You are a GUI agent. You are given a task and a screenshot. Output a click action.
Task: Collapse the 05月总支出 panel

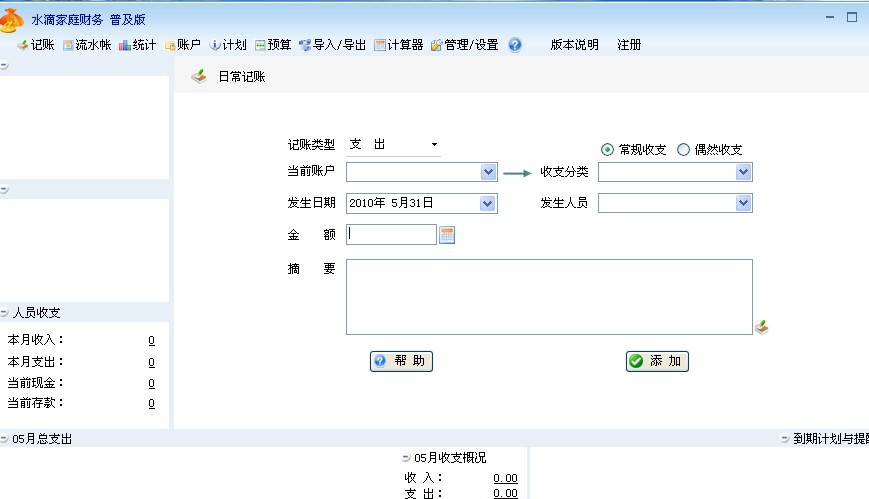4,439
